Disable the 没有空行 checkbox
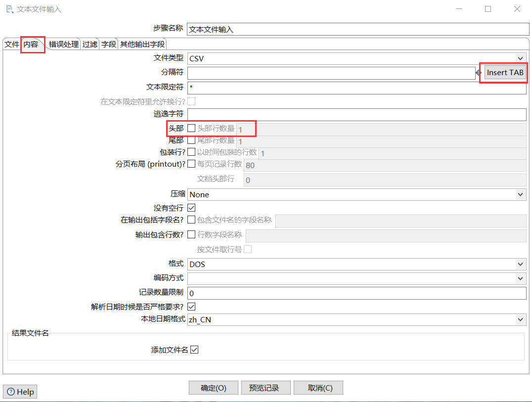 (191, 208)
